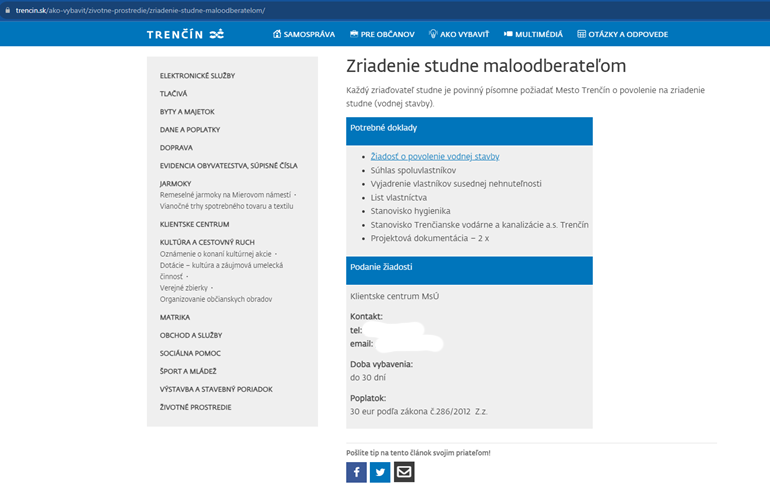This screenshot has width=770, height=495.
Task: Open Životné prostredie category
Action: 196,407
